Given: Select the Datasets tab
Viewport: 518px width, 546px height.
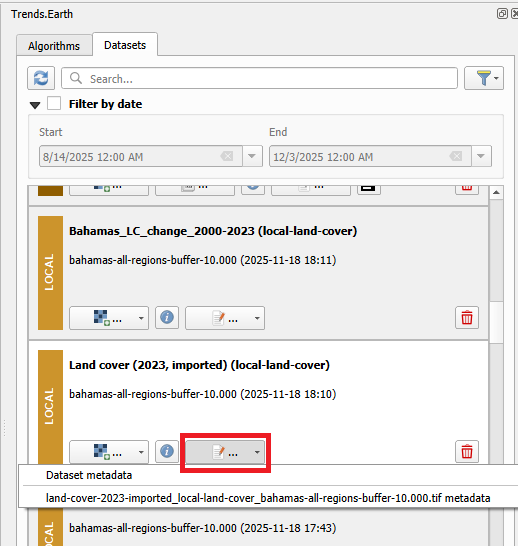Looking at the screenshot, I should pyautogui.click(x=125, y=45).
